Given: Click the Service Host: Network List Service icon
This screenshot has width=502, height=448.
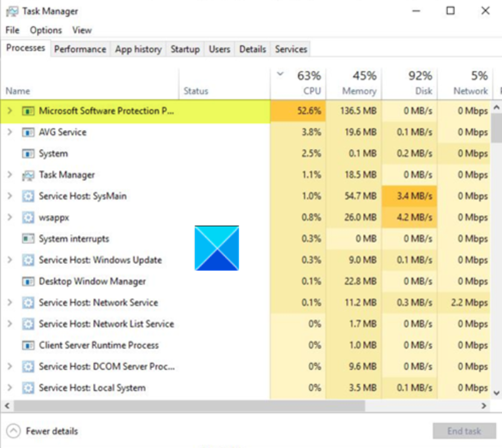Looking at the screenshot, I should pyautogui.click(x=28, y=324).
